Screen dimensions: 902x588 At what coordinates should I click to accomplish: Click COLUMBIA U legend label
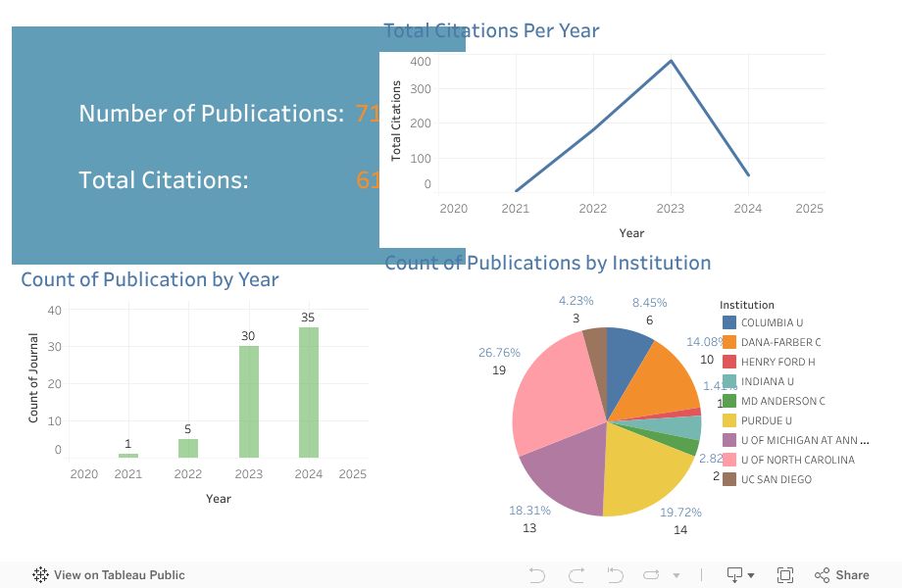pyautogui.click(x=772, y=322)
